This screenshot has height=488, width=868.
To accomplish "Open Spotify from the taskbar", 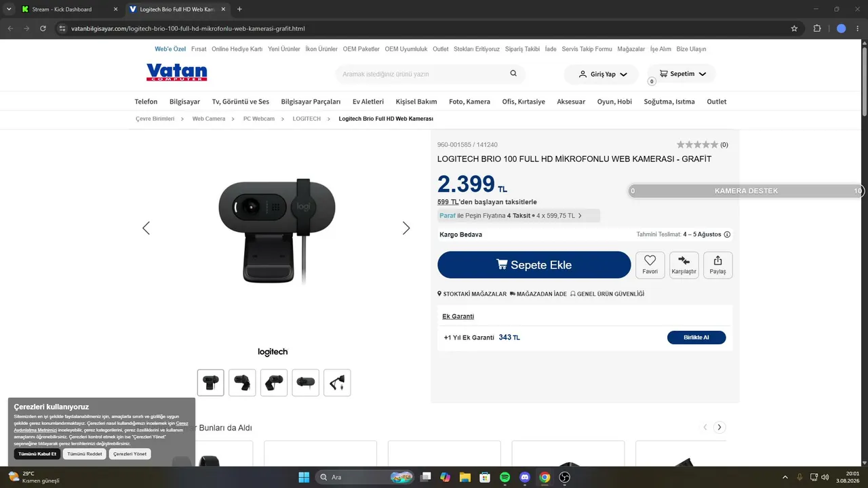I will (505, 477).
